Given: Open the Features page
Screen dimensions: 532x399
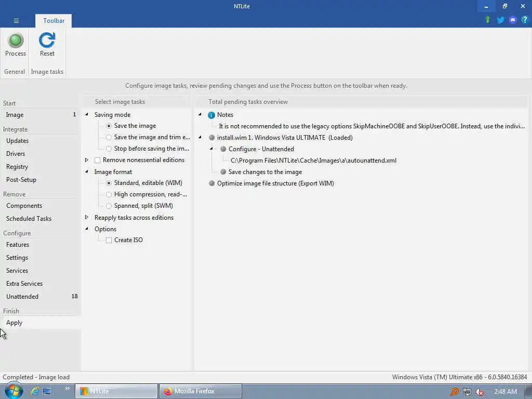Looking at the screenshot, I should point(41,245).
